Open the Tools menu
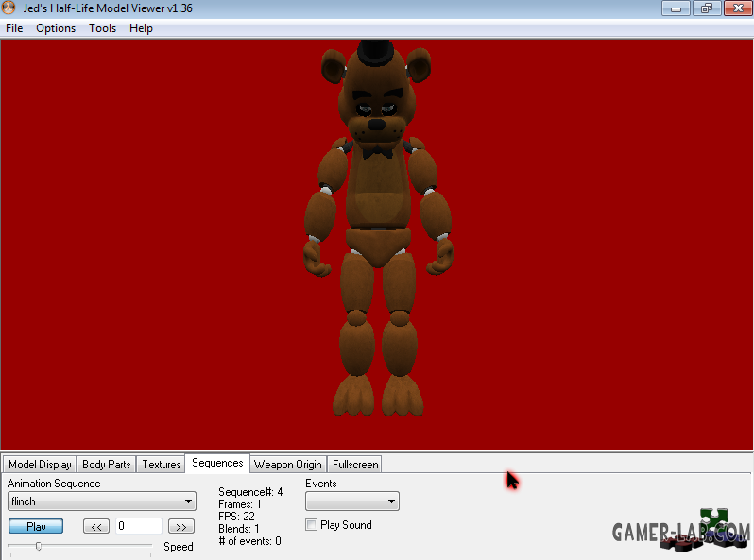 102,28
